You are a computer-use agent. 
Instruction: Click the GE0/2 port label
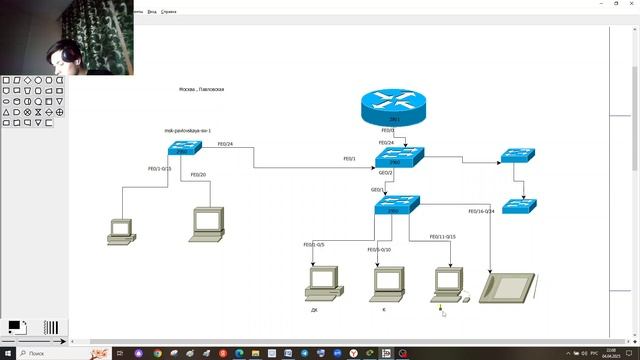coord(385,173)
